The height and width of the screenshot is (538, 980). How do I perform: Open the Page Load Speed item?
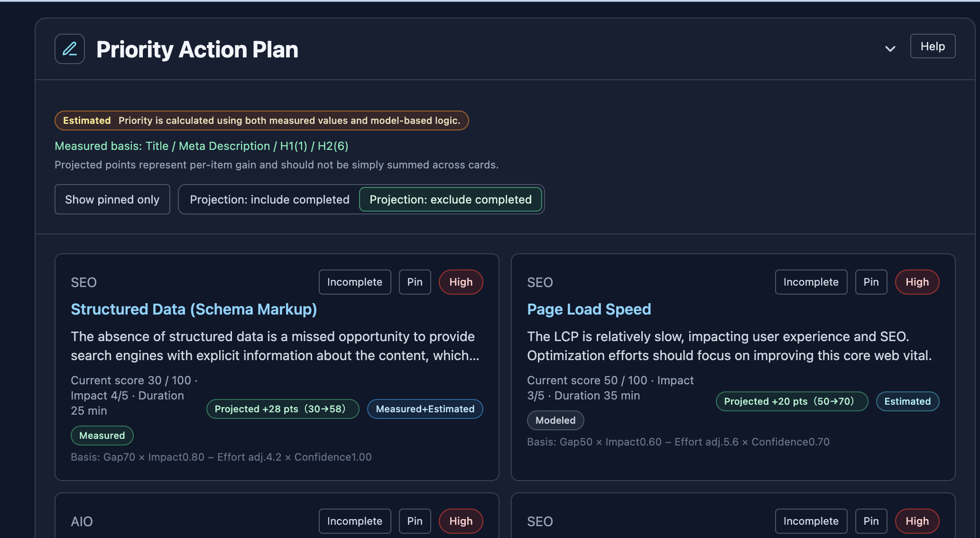click(589, 309)
